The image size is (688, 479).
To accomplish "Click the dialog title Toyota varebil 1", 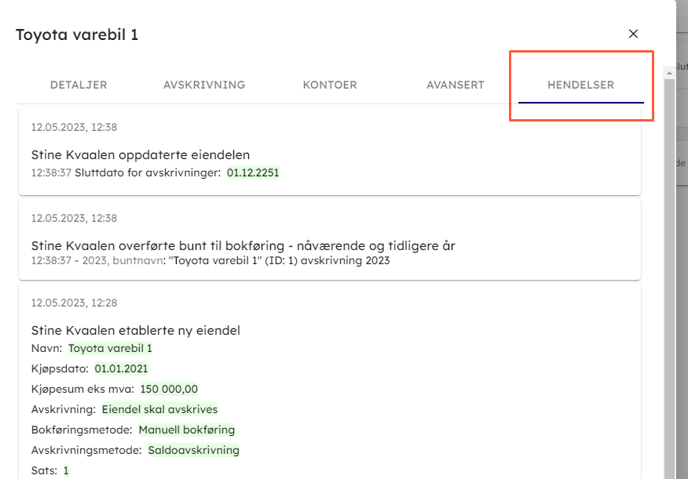I will coord(77,35).
